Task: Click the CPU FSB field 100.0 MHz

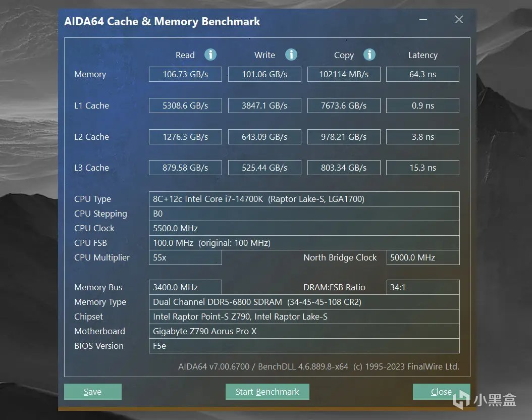Action: click(x=304, y=243)
